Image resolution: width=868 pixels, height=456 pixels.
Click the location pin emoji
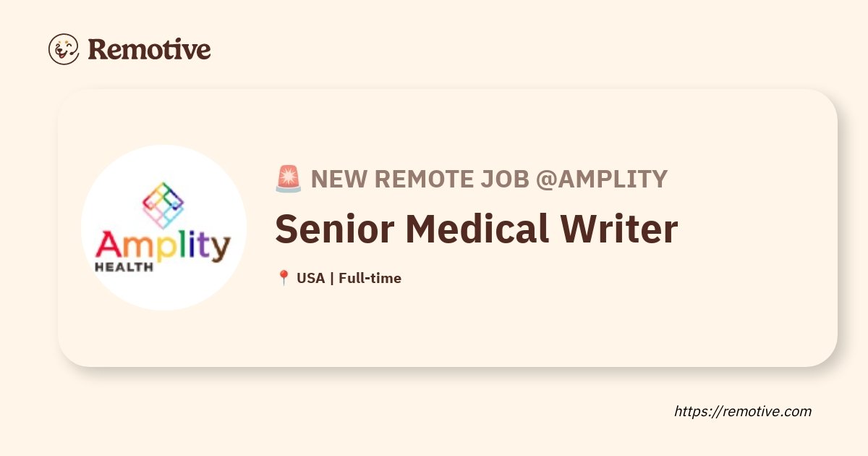click(x=284, y=278)
